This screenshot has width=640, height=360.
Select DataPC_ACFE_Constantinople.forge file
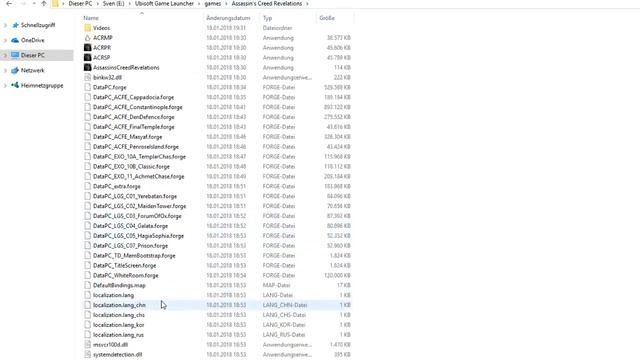pyautogui.click(x=138, y=107)
